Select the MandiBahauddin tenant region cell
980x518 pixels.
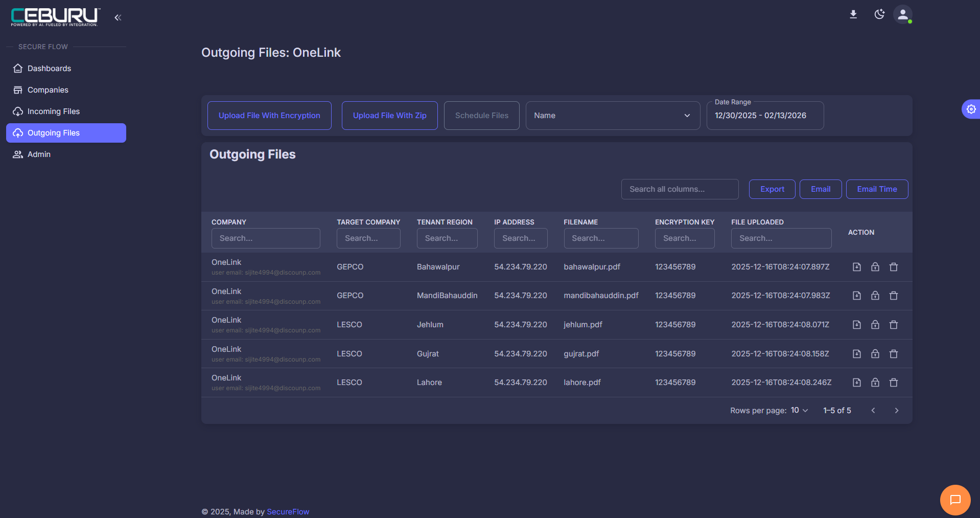(x=447, y=296)
